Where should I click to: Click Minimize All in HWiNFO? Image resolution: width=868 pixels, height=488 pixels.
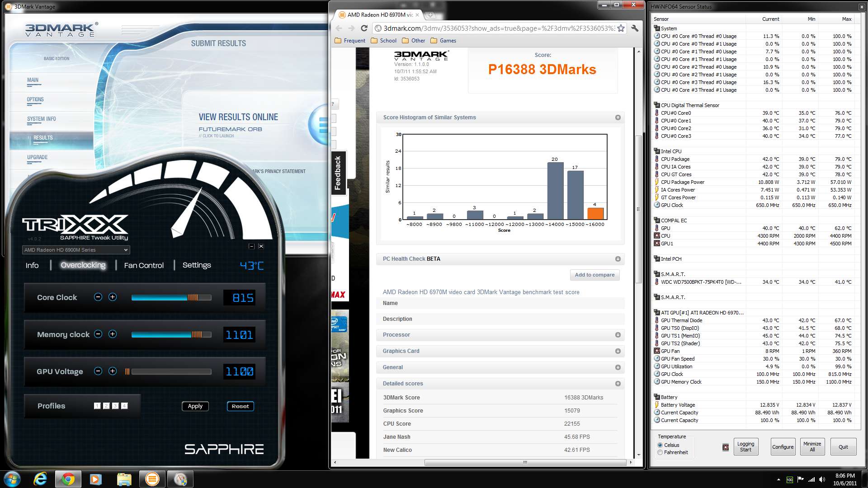click(x=812, y=447)
